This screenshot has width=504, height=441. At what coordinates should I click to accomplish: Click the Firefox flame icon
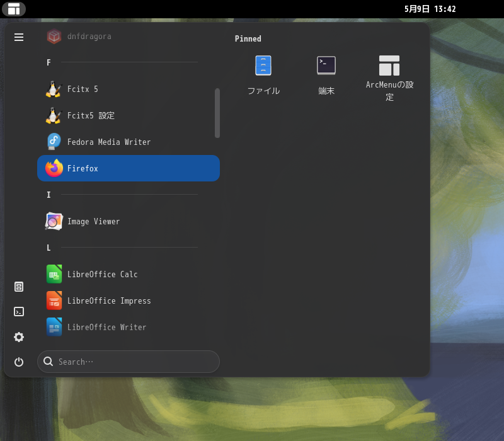[54, 168]
